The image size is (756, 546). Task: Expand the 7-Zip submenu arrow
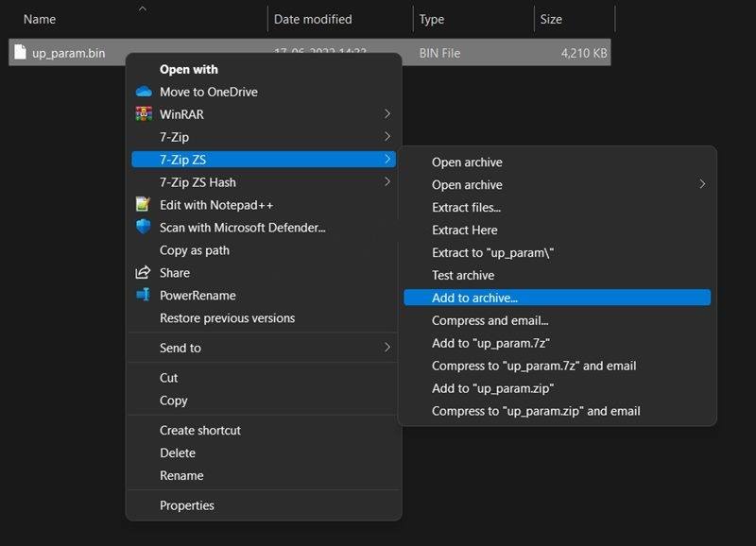[387, 136]
